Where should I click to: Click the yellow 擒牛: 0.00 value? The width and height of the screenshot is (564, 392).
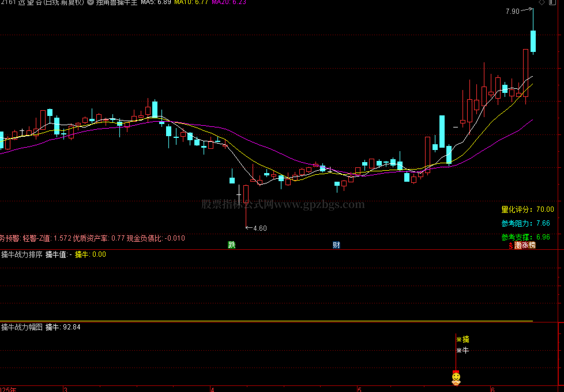(91, 254)
